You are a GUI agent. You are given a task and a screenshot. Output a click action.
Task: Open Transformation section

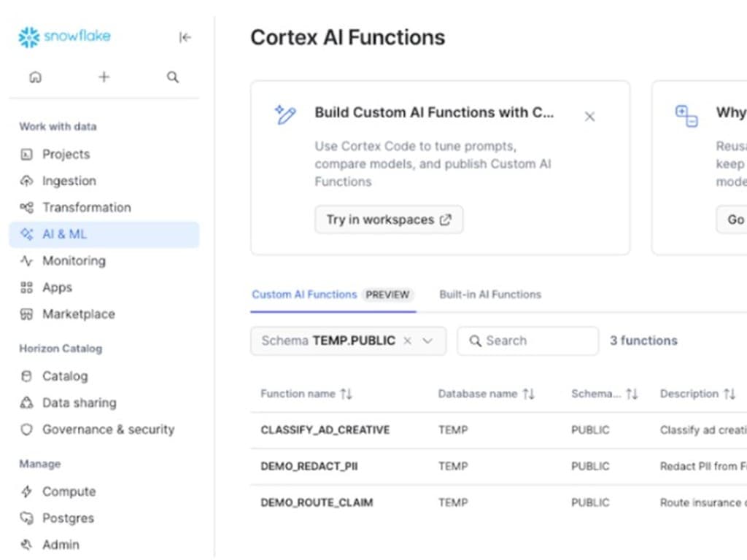[x=104, y=208]
